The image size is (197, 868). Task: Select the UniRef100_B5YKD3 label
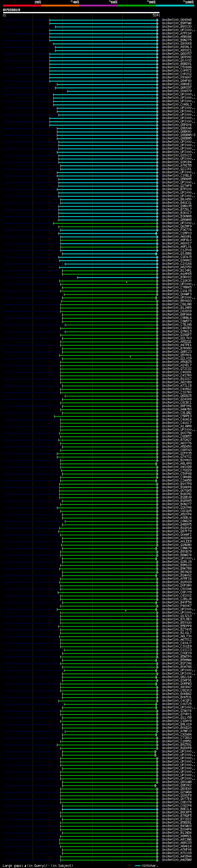pyautogui.click(x=177, y=301)
